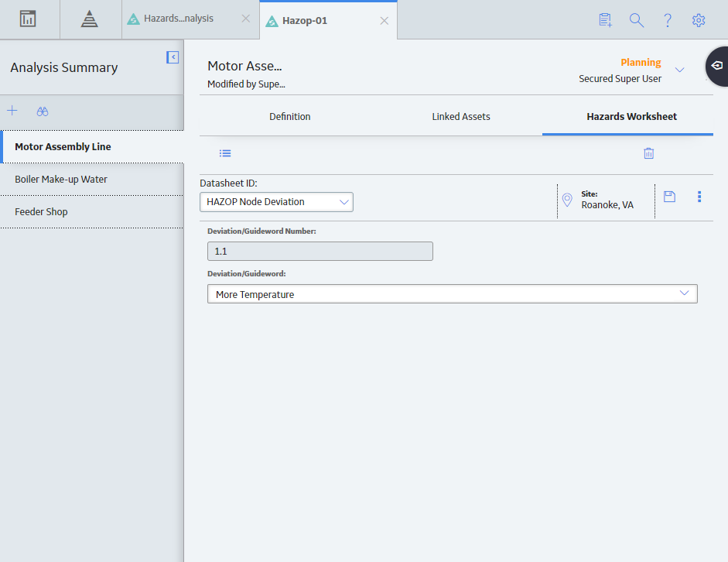
Task: Click the site location pin icon
Action: [567, 200]
